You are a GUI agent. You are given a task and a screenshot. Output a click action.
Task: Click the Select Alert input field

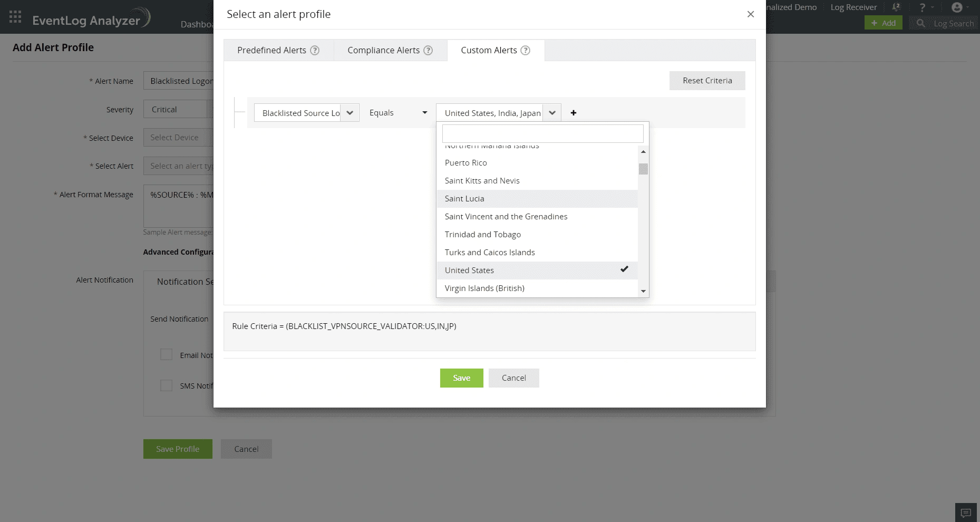[178, 166]
